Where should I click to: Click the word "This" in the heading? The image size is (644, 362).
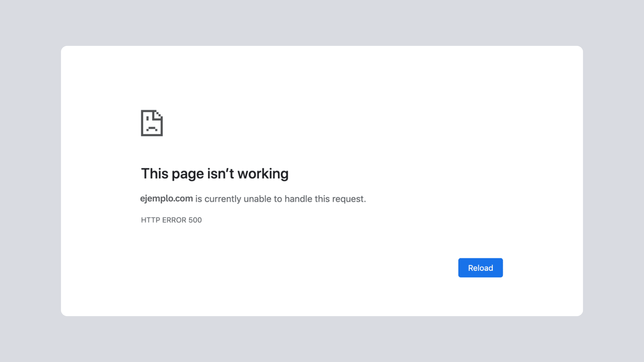click(155, 174)
